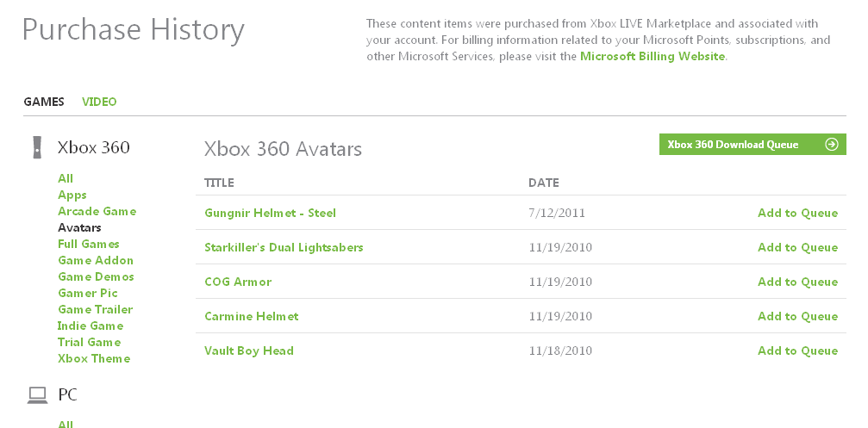Choose the Gamer Pic category
868x428 pixels.
point(88,293)
